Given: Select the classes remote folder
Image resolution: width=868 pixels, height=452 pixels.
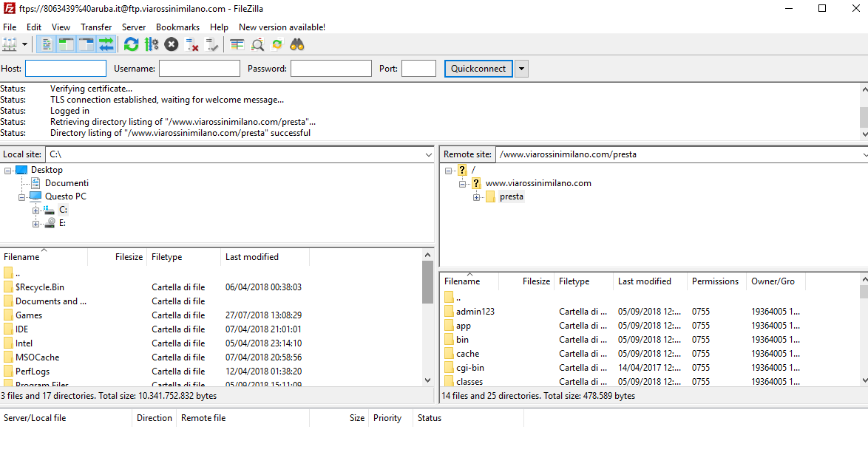Looking at the screenshot, I should pos(469,382).
